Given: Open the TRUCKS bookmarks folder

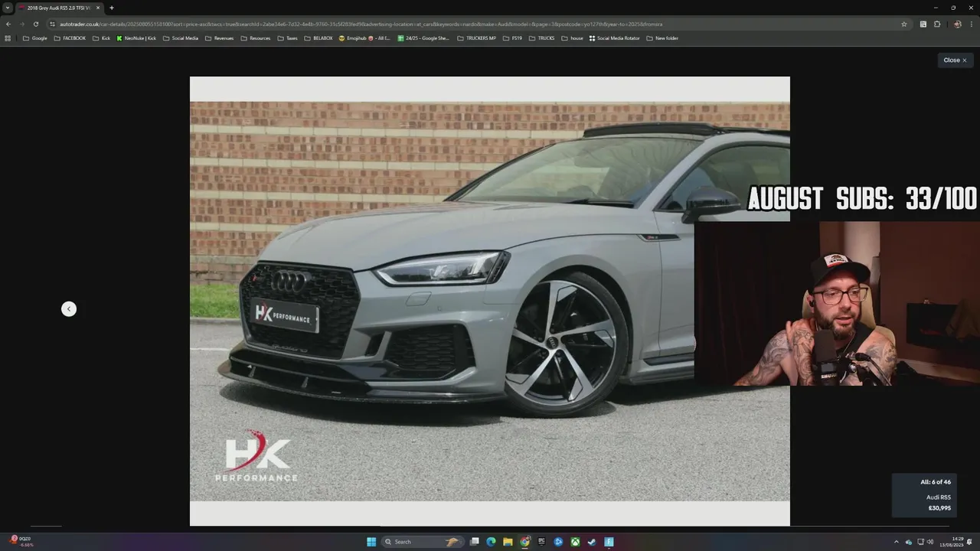Looking at the screenshot, I should tap(541, 38).
